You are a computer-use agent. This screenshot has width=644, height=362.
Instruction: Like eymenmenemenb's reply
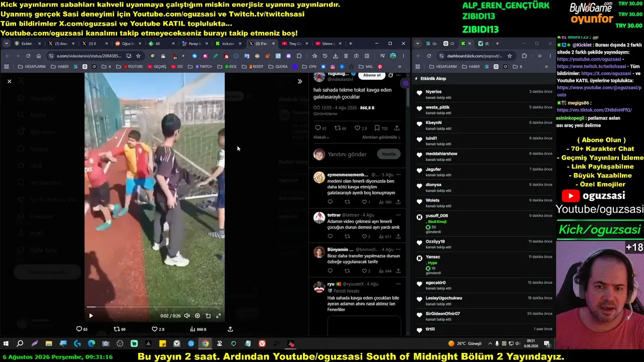[x=365, y=202]
